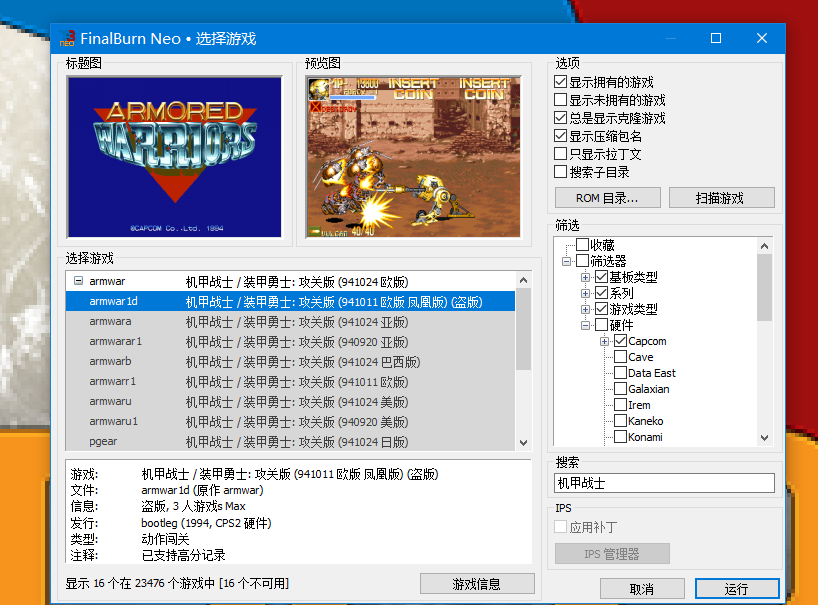Select the armwaru1 (940920 美版) row
This screenshot has width=818, height=605.
click(290, 421)
